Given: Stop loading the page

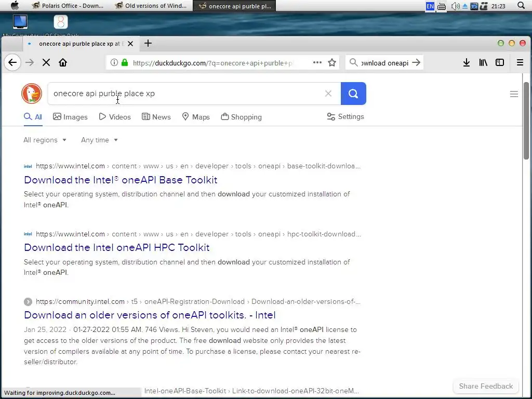Looking at the screenshot, I should coord(46,62).
